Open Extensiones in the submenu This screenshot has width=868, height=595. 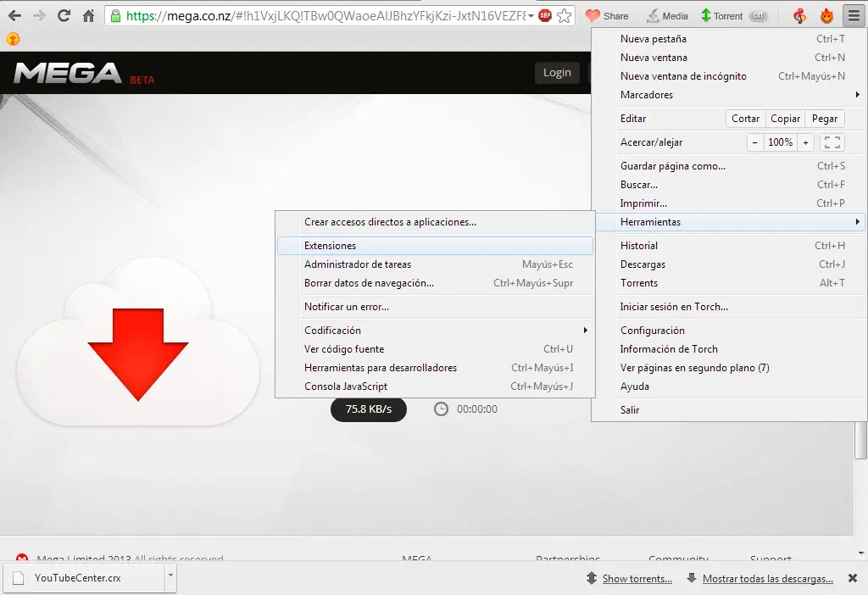click(x=435, y=246)
